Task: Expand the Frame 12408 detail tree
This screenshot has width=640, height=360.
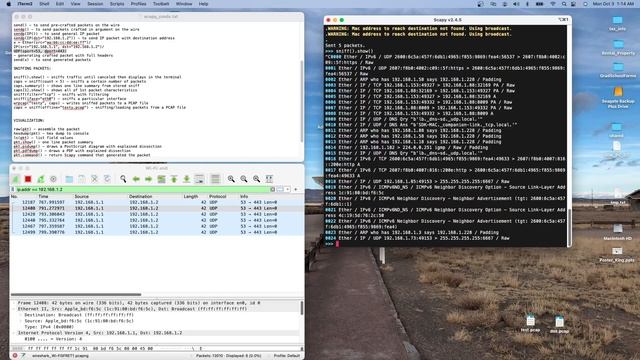Action: tap(14, 303)
